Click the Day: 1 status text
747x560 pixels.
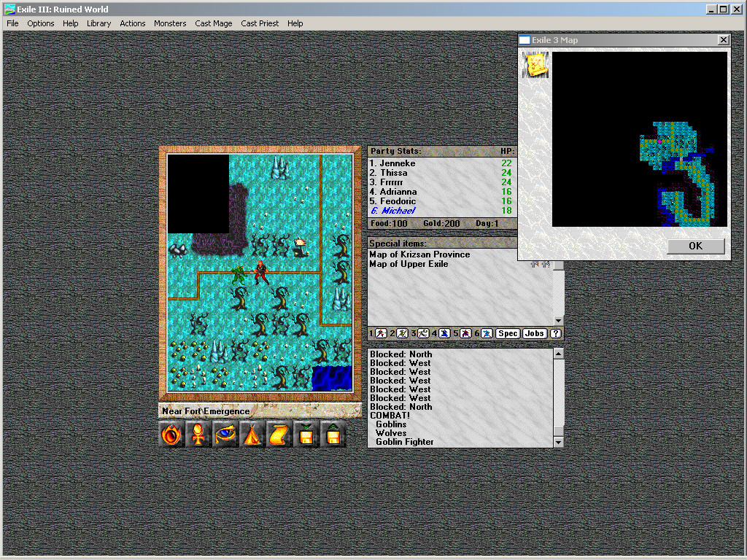(487, 224)
